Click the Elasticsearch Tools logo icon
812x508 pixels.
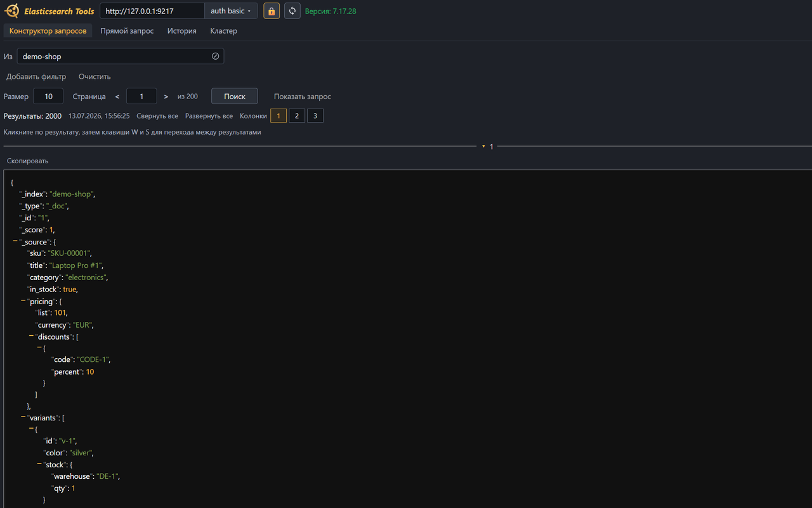click(x=12, y=11)
